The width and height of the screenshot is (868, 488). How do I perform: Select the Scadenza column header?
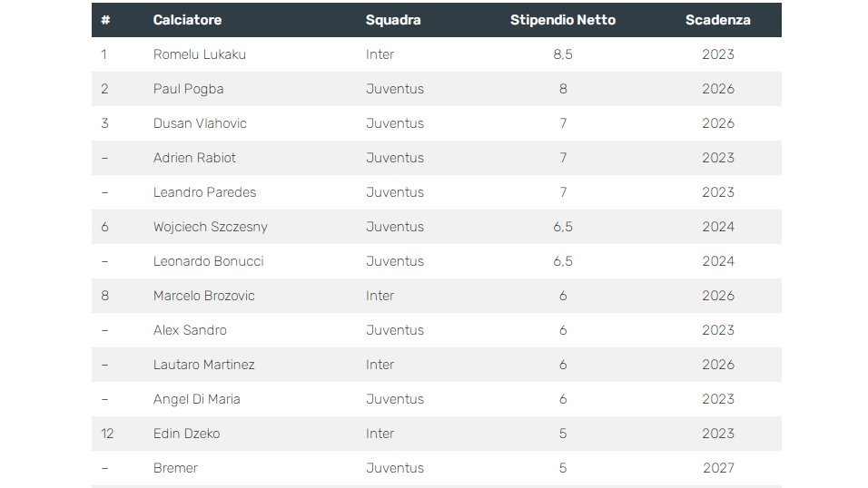(717, 20)
